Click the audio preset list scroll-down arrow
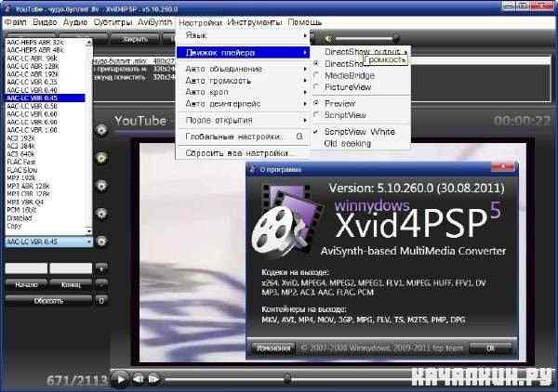558x392 pixels. click(89, 231)
